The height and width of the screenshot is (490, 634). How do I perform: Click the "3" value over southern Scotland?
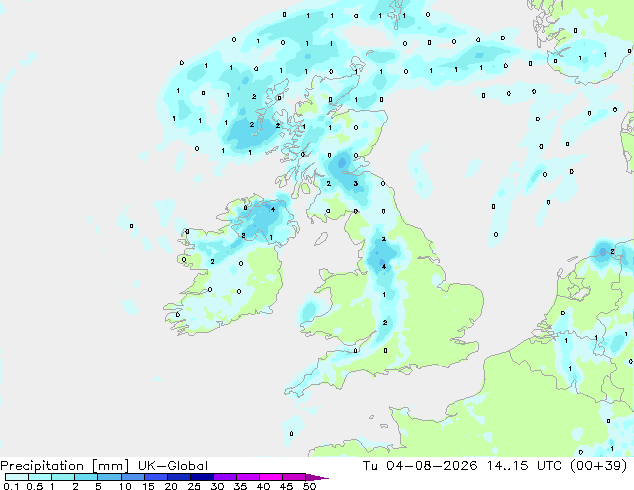[x=355, y=184]
